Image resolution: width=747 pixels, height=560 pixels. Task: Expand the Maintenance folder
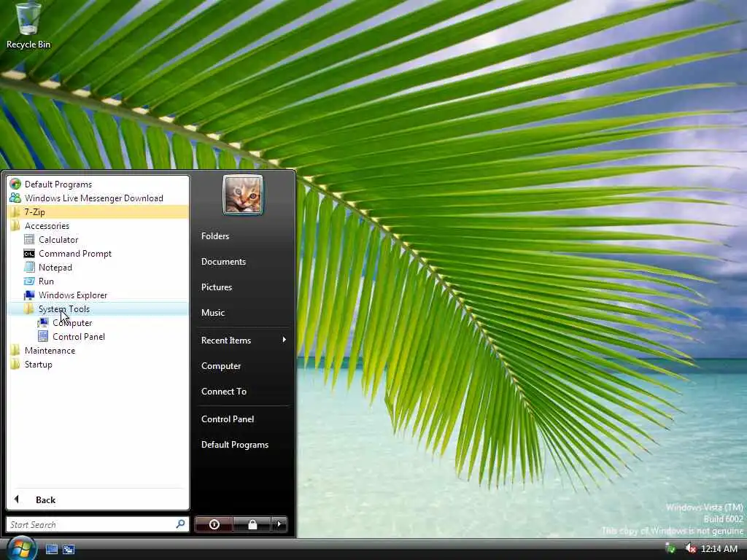[98, 350]
